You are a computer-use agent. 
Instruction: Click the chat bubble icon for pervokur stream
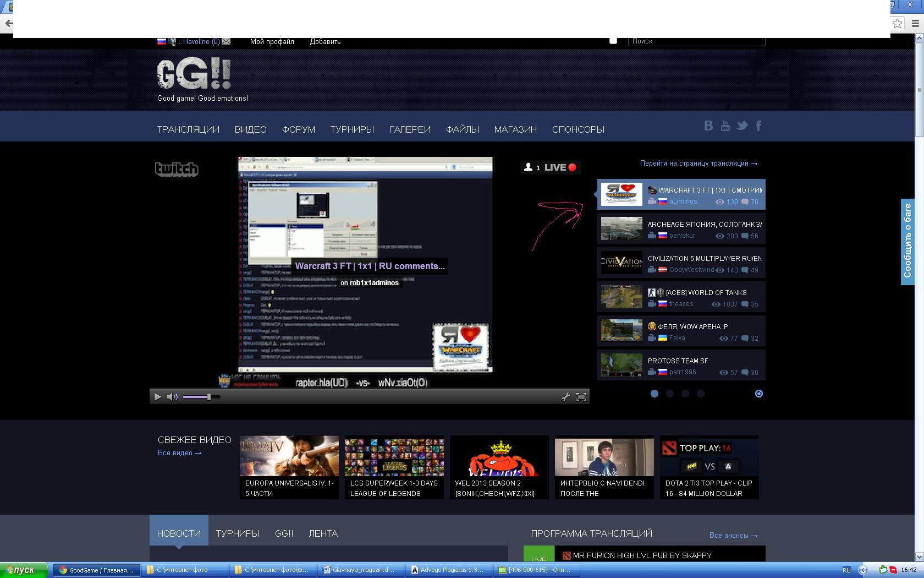[x=745, y=236]
